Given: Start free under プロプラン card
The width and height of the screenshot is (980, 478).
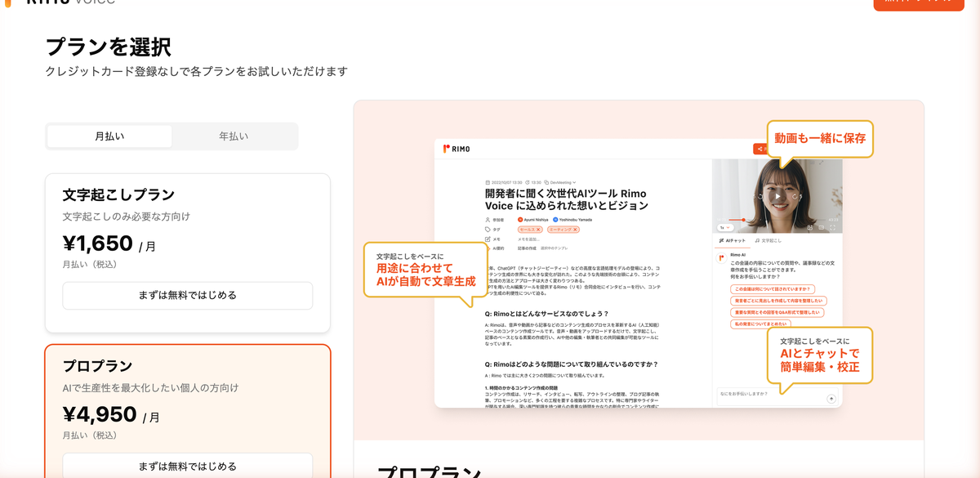Looking at the screenshot, I should pos(188,466).
